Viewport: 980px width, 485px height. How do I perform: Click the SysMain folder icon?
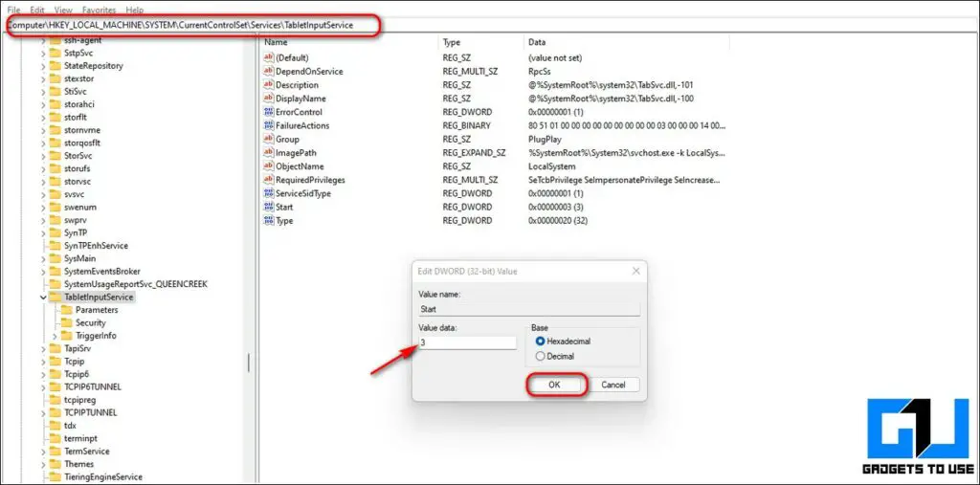[55, 258]
